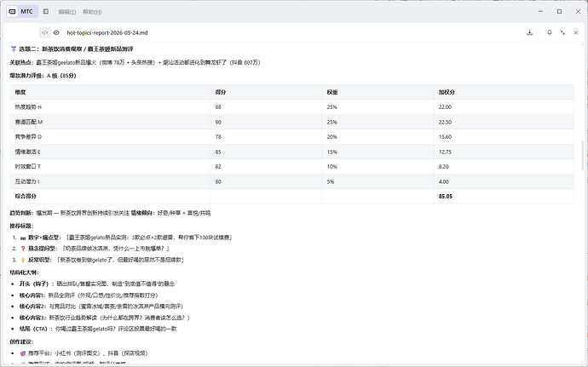The image size is (588, 367).
Task: Click file name hot-topics-report-2026-05-24.md
Action: click(x=107, y=32)
